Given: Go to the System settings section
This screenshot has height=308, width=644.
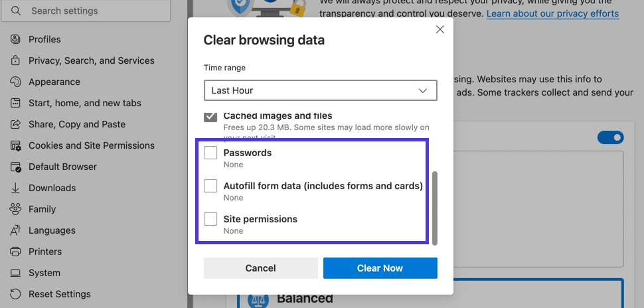Looking at the screenshot, I should click(x=44, y=273).
